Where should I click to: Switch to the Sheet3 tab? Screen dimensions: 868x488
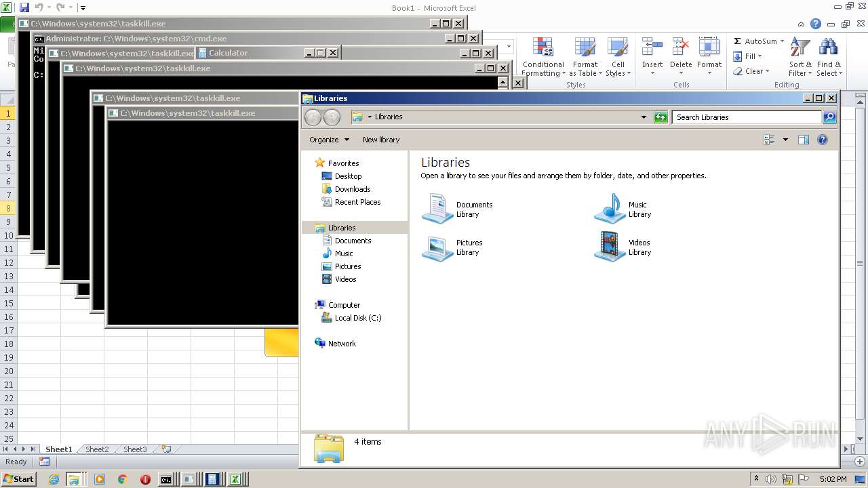134,449
